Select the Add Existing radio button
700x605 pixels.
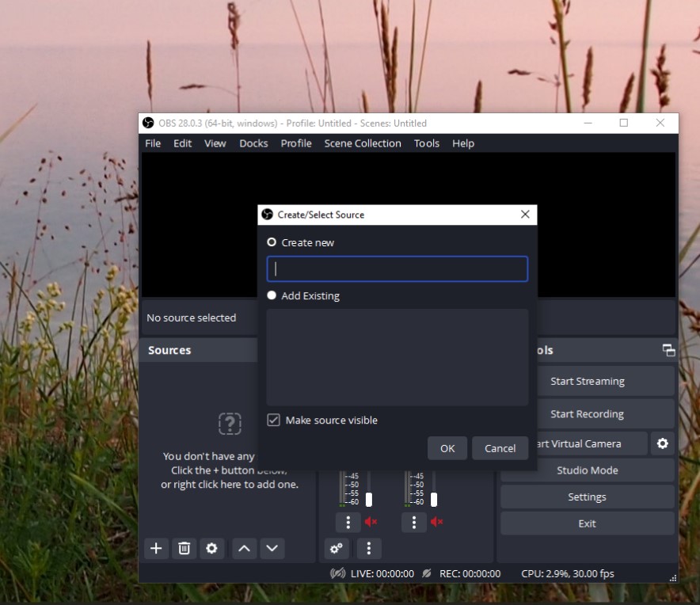click(x=272, y=295)
